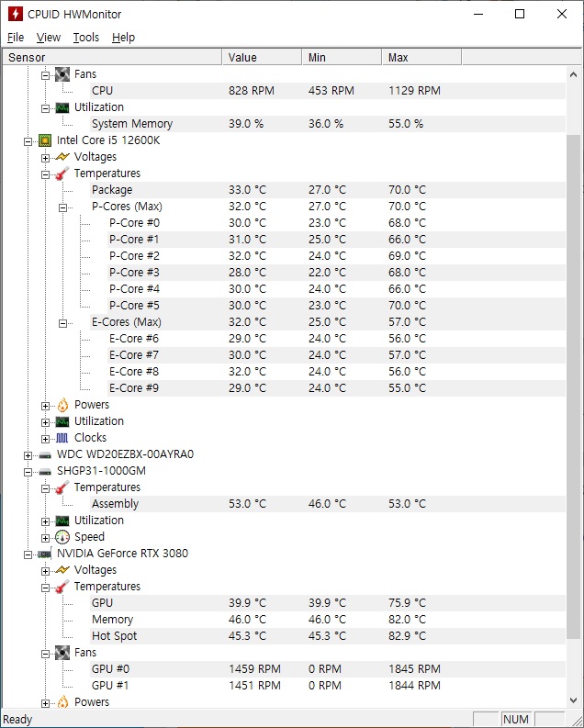Click the scrollbar down arrow
This screenshot has height=728, width=584.
point(573,700)
